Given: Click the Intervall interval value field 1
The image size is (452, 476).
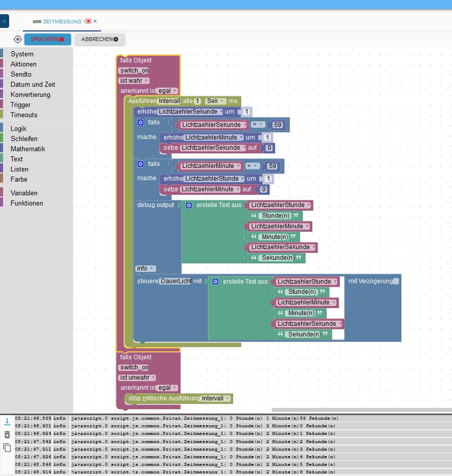Looking at the screenshot, I should (198, 101).
